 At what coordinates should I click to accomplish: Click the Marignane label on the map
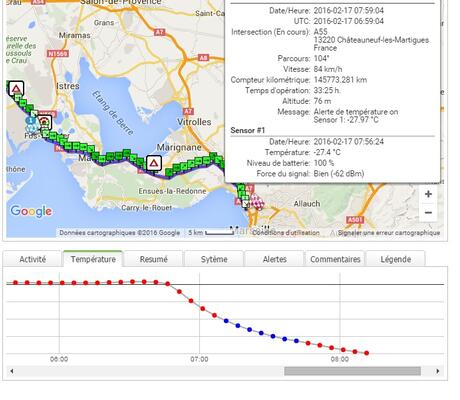(179, 147)
